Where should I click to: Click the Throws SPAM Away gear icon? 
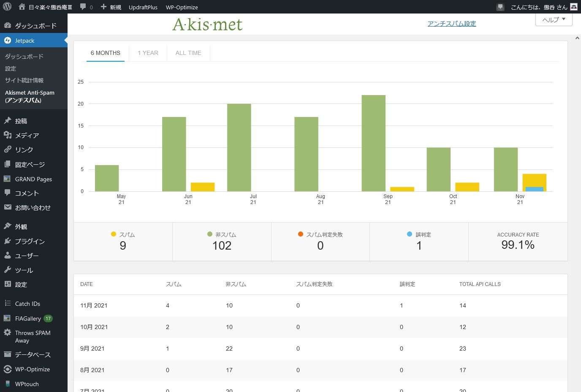click(7, 333)
